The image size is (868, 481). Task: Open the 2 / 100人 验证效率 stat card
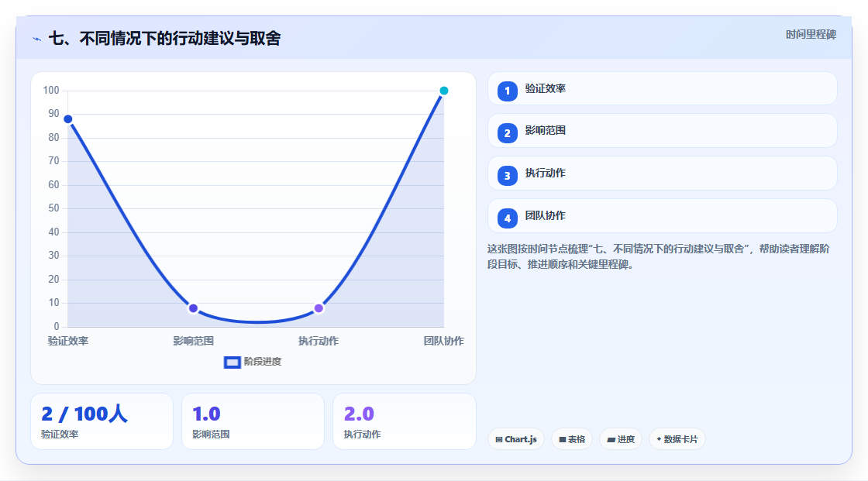point(102,421)
